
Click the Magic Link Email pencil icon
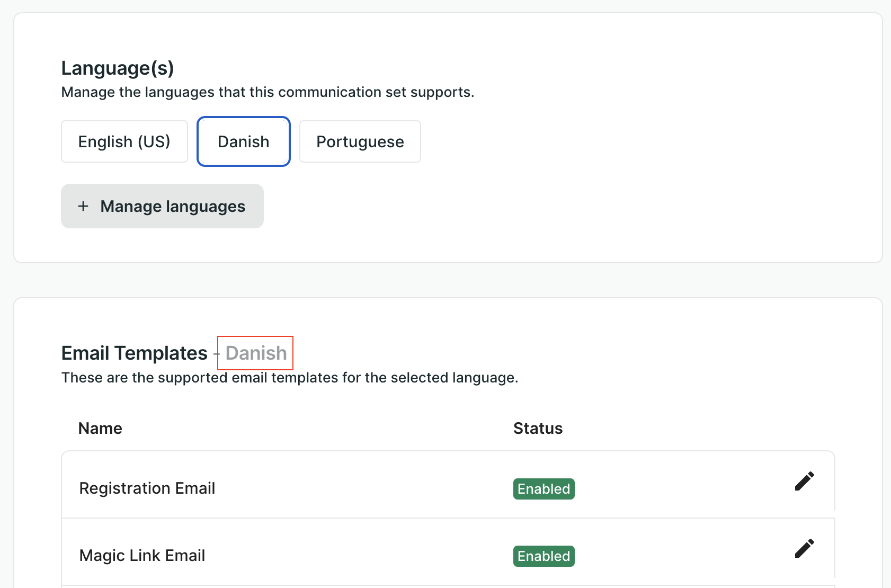804,549
